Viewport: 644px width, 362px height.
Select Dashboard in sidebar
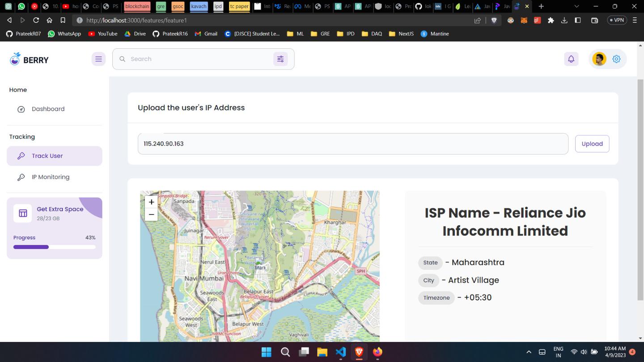(55, 109)
